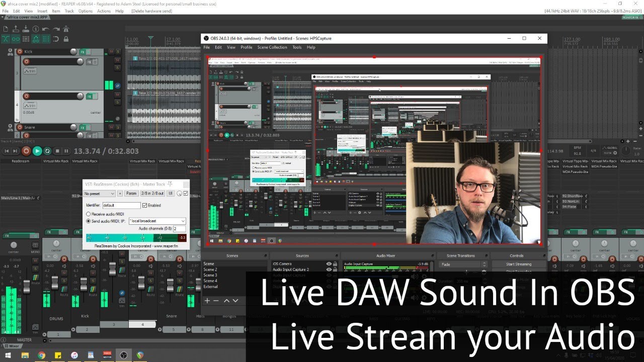The height and width of the screenshot is (362, 644).
Task: Click the ReaStream Identifier text field
Action: [122, 205]
